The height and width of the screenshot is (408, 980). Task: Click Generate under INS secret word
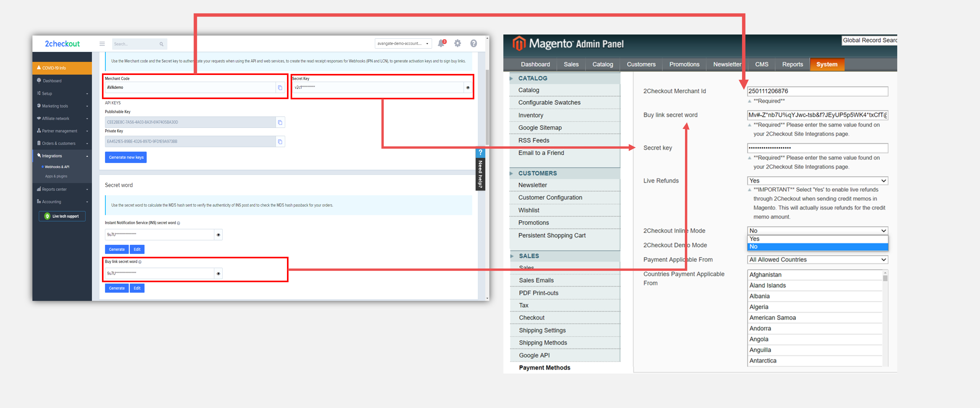pos(117,250)
